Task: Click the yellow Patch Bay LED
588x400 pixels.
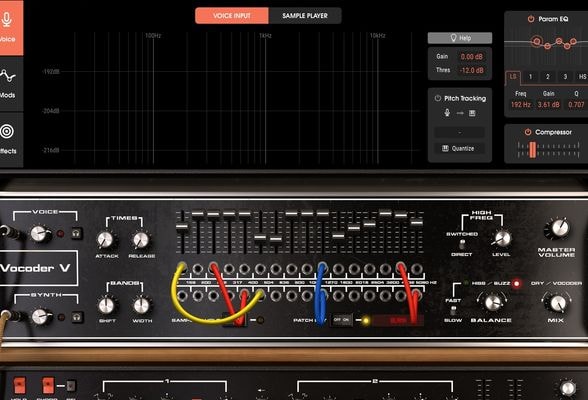Action: pos(366,321)
